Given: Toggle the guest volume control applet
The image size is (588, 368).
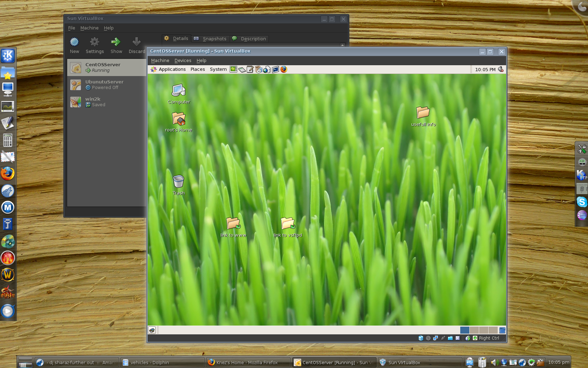Looking at the screenshot, I should (501, 69).
